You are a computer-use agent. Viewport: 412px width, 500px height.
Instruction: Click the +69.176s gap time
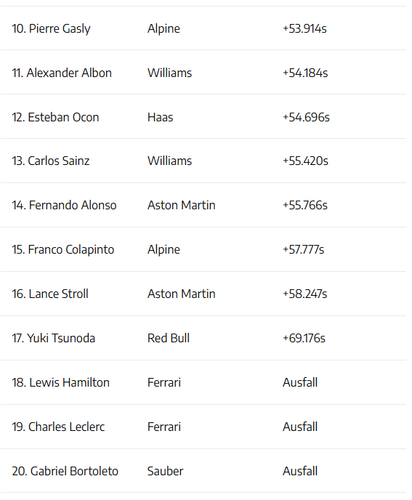304,338
